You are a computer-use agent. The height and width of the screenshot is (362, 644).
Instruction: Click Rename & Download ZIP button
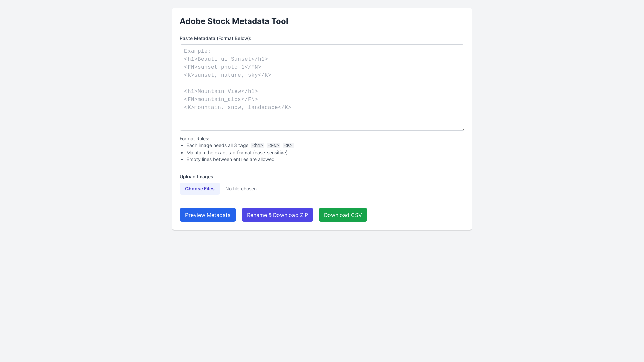[277, 215]
